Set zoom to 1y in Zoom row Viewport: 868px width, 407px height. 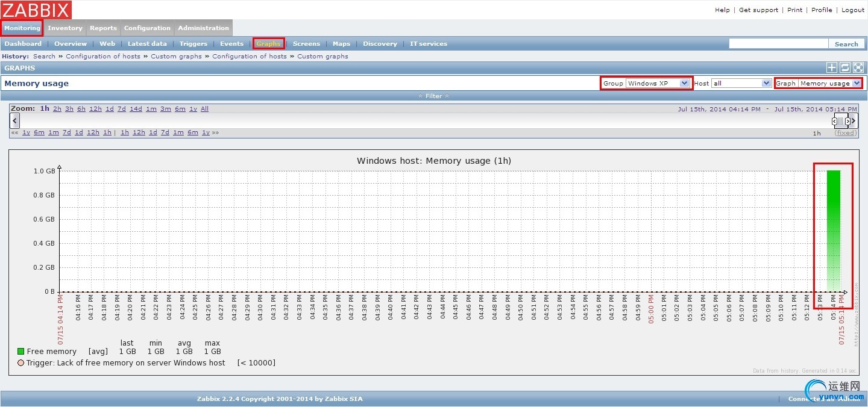coord(193,109)
